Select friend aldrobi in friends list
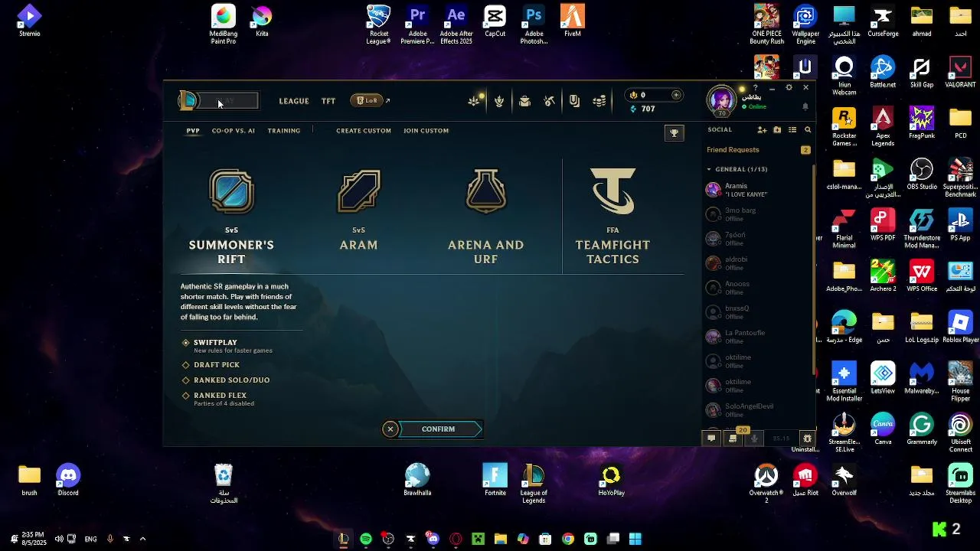Image resolution: width=980 pixels, height=551 pixels. [756, 262]
